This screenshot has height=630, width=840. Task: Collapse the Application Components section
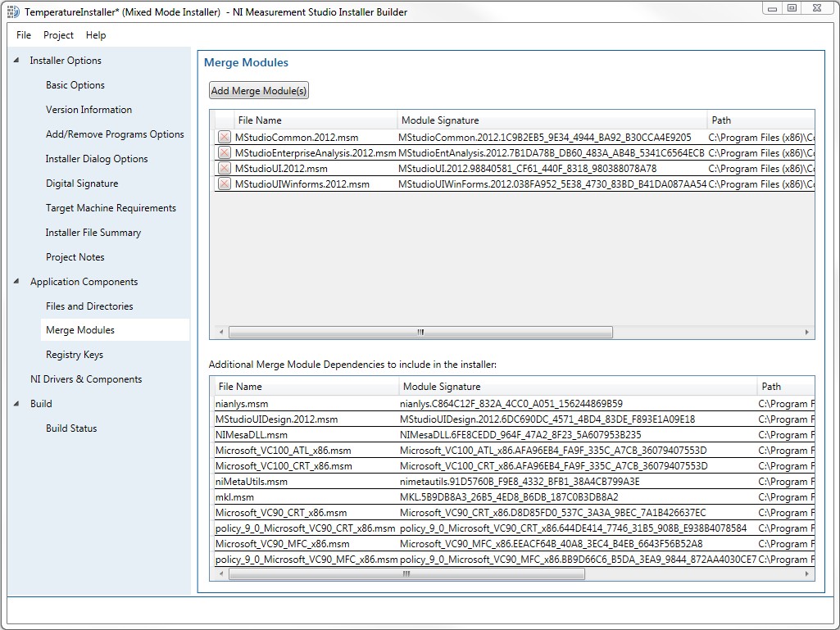pos(16,281)
